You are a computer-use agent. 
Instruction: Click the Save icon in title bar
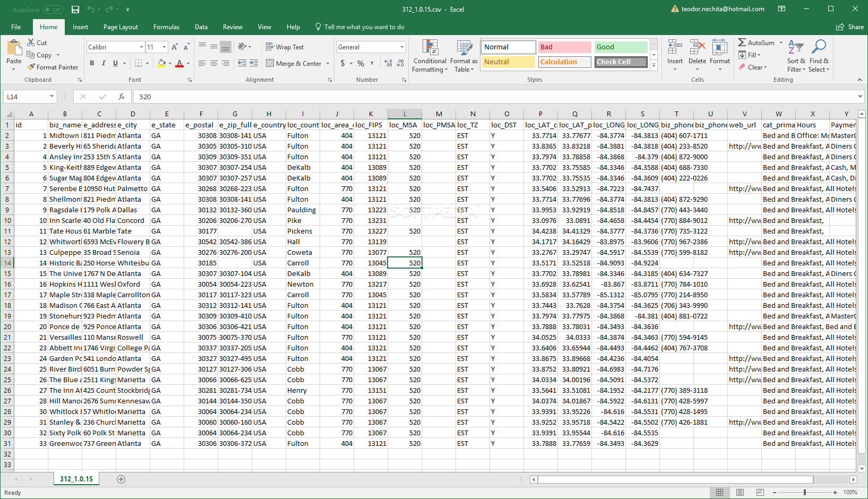pos(75,10)
